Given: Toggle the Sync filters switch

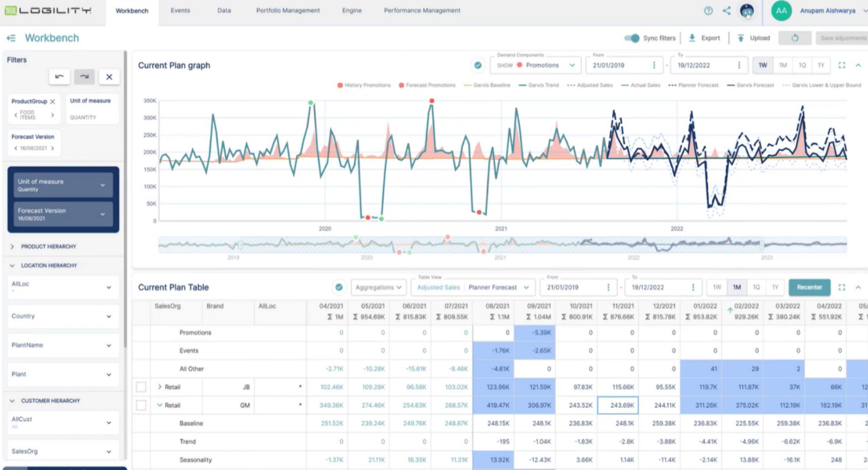Looking at the screenshot, I should pyautogui.click(x=632, y=38).
